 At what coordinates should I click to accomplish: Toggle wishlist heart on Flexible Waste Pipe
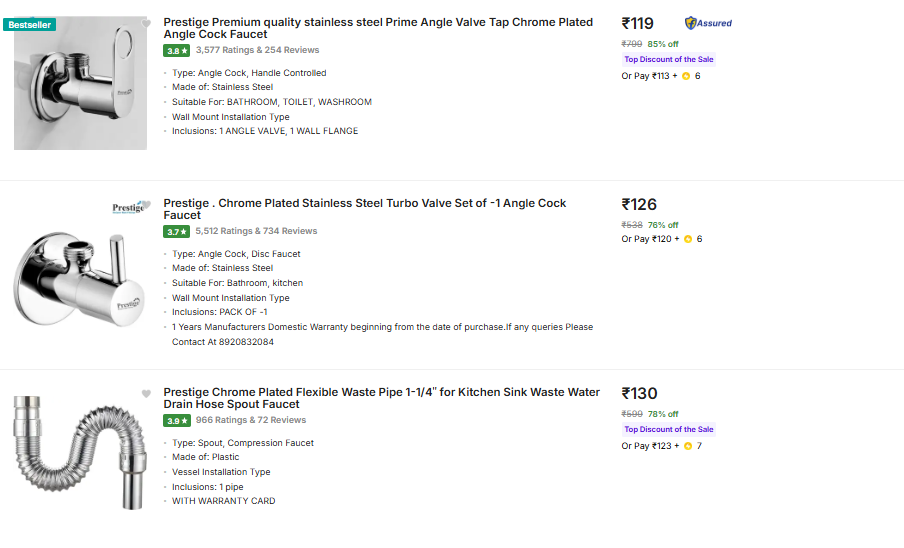(146, 393)
